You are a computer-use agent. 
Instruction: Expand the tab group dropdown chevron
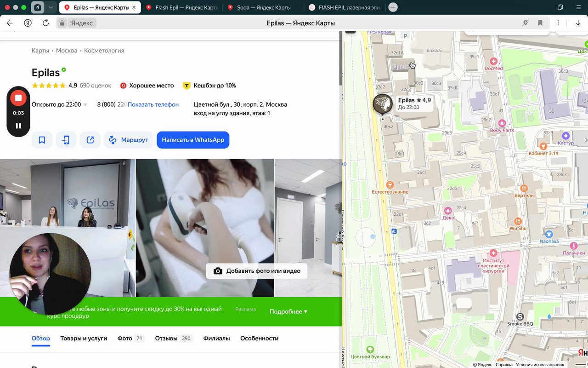(51, 7)
